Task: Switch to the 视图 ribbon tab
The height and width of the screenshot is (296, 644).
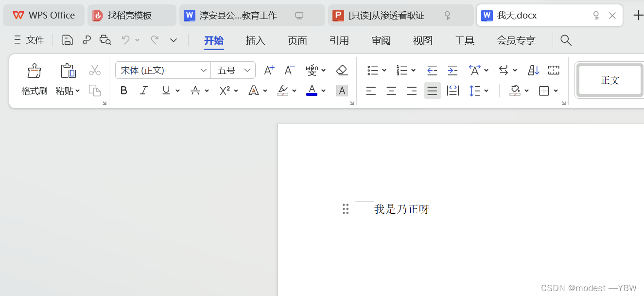Action: (x=423, y=40)
